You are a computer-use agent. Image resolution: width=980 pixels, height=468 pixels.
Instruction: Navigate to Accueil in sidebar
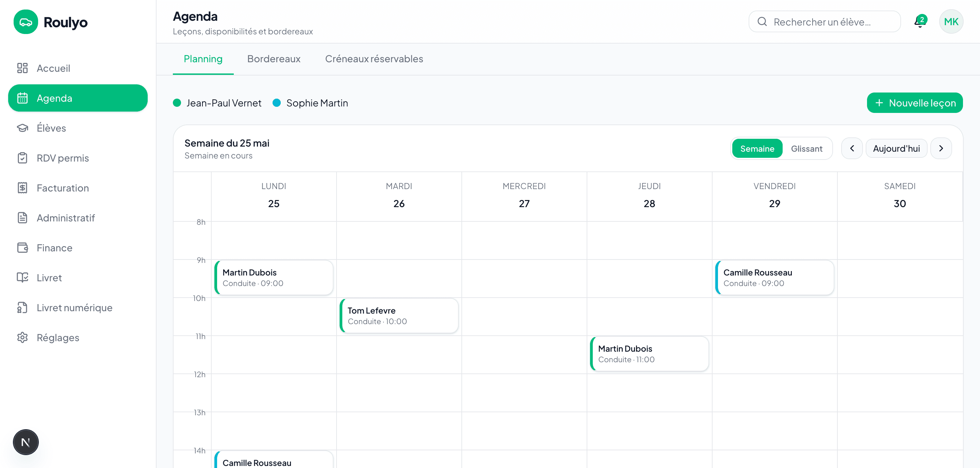click(78, 68)
